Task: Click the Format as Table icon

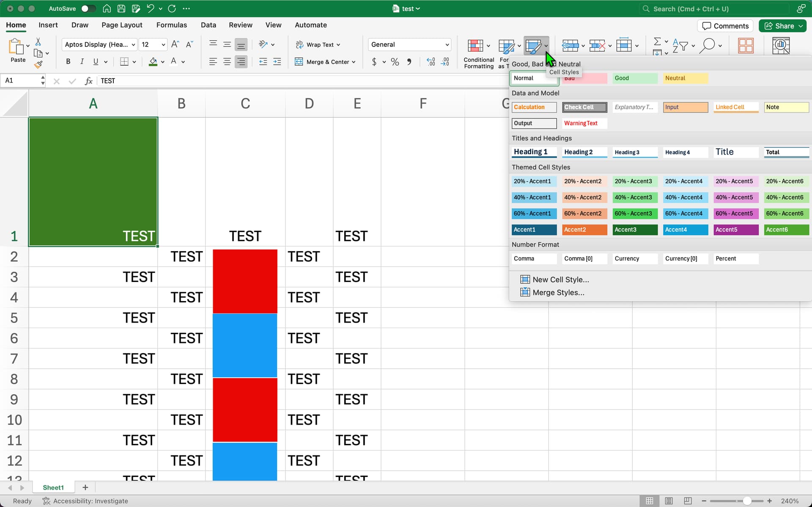Action: coord(506,46)
